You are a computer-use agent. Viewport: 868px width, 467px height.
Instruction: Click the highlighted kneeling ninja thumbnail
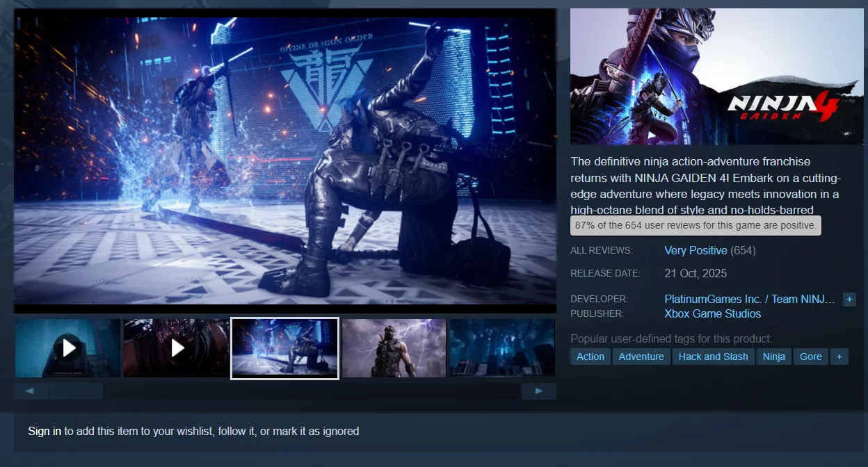[284, 348]
